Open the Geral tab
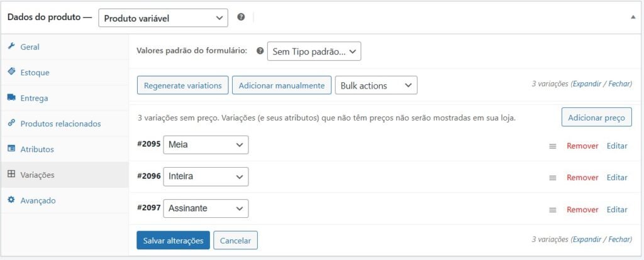This screenshot has width=644, height=260. [x=30, y=46]
